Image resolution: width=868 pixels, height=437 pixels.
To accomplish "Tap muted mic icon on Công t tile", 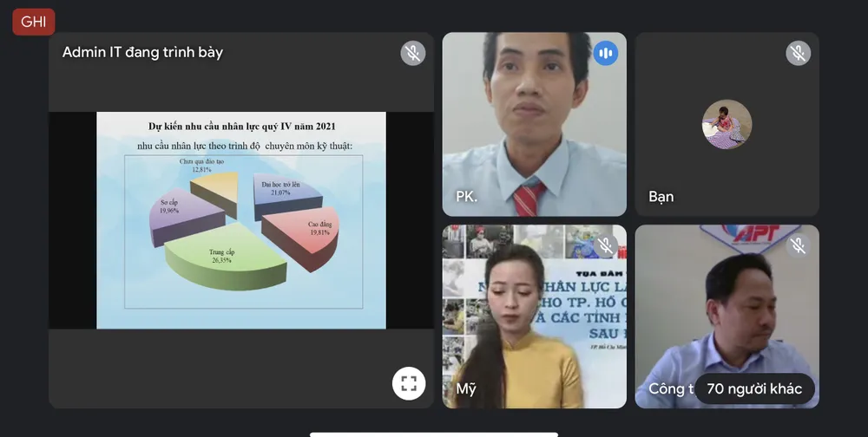I will [x=798, y=245].
